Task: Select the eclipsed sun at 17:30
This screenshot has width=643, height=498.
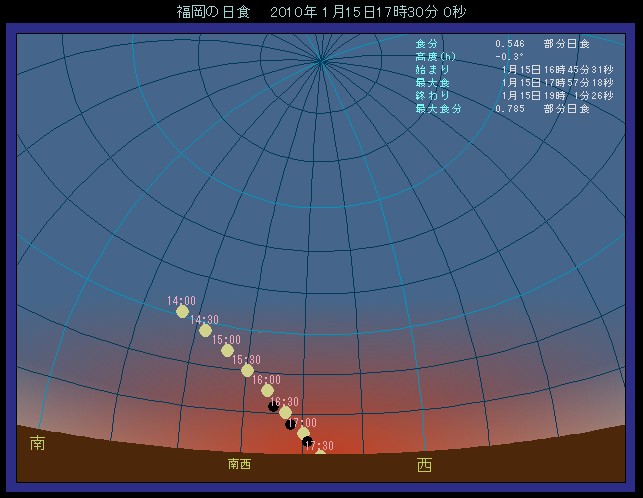Action: pos(308,442)
